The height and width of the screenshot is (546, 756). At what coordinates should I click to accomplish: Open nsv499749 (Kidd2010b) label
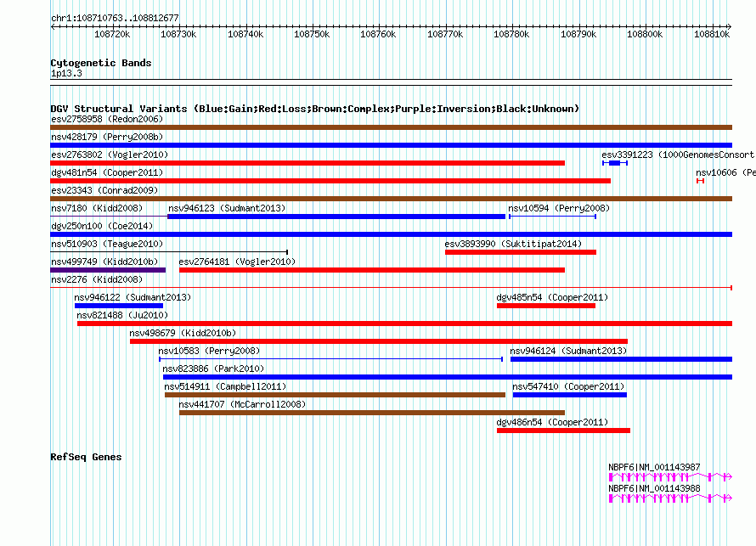pos(104,262)
